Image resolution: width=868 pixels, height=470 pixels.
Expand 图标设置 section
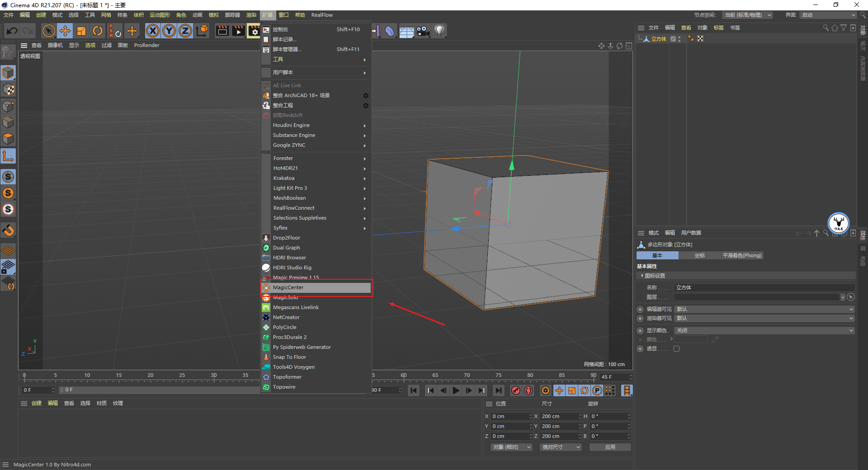655,276
